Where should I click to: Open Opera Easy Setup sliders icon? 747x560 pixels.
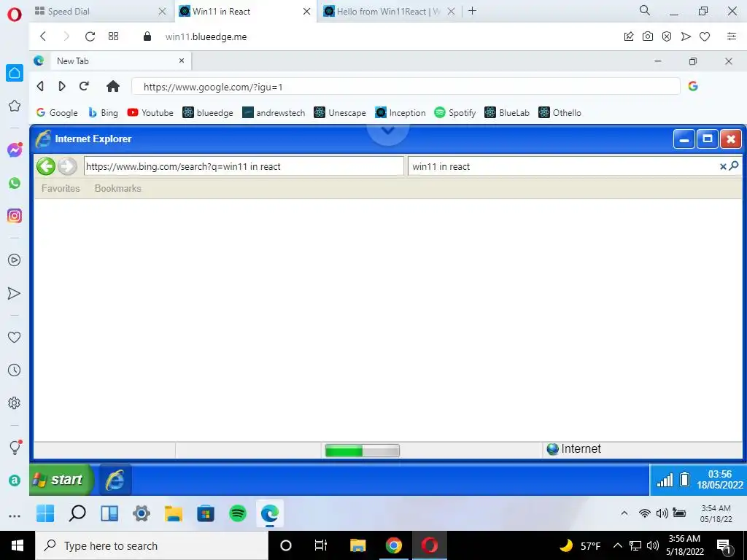point(732,36)
